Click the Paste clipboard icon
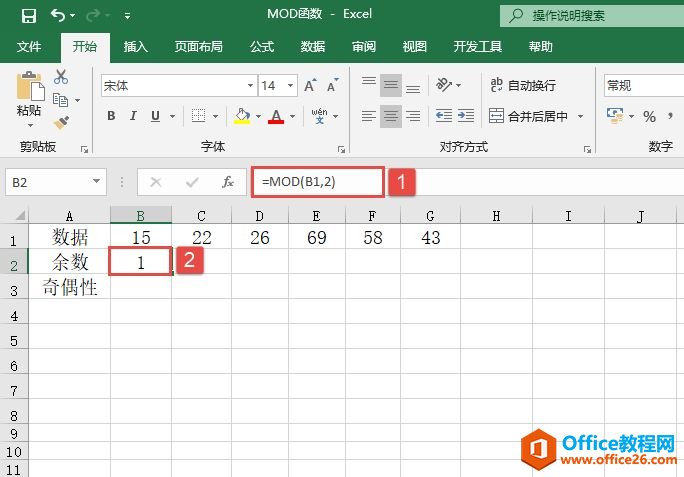 click(x=29, y=90)
